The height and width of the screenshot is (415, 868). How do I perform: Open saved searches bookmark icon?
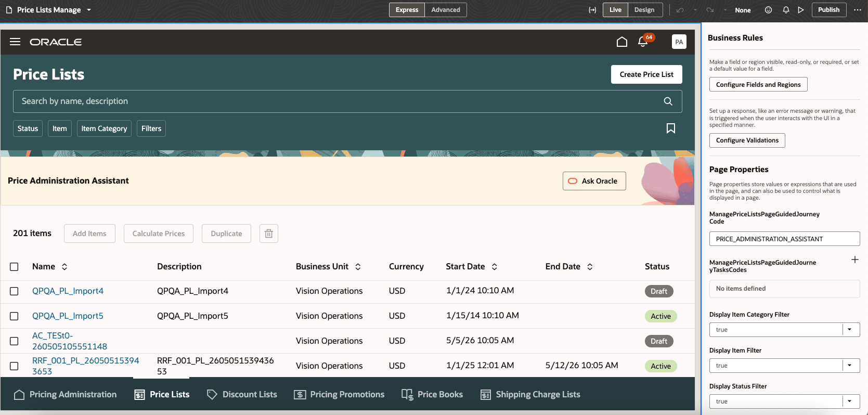tap(671, 128)
